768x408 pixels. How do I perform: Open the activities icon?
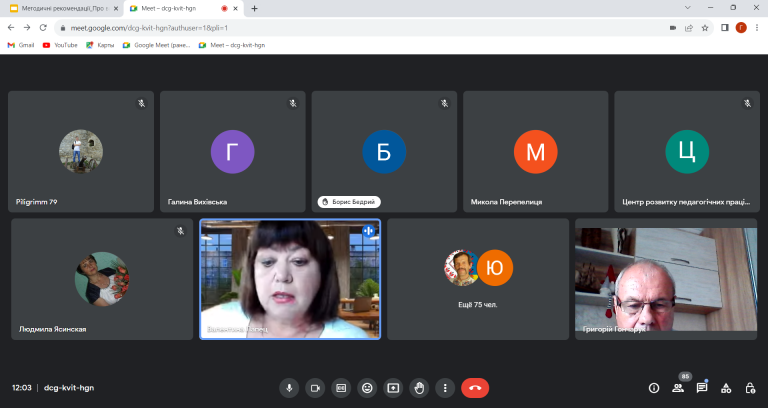726,388
